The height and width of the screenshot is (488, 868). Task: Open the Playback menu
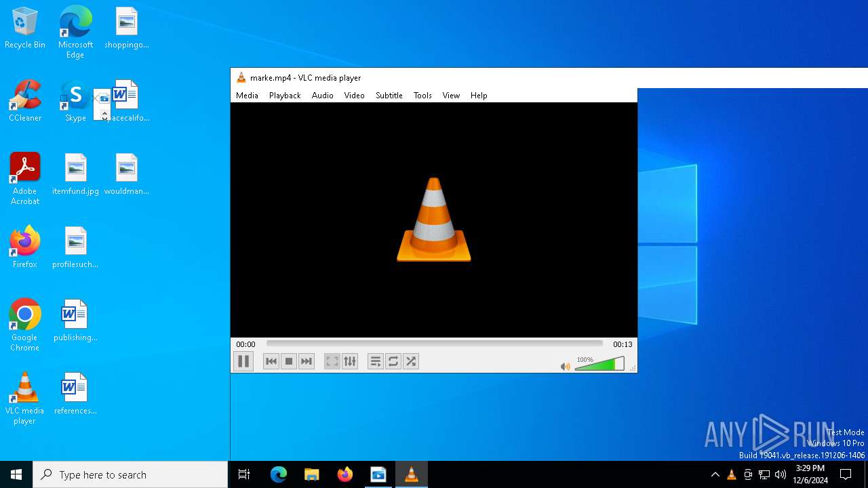[285, 96]
